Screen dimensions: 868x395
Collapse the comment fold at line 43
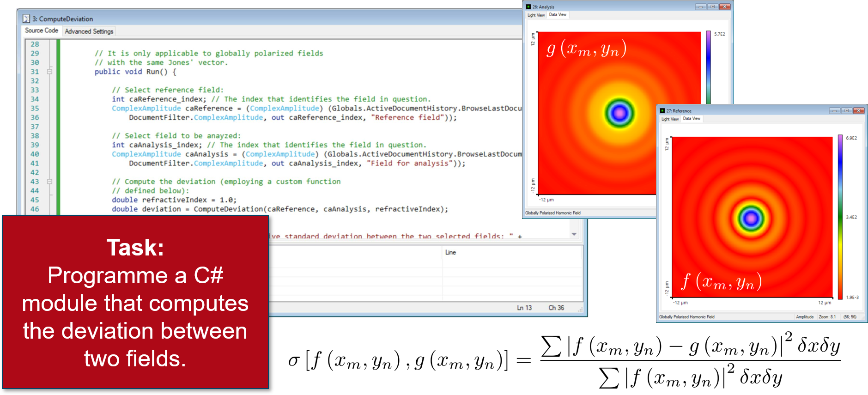coord(49,182)
